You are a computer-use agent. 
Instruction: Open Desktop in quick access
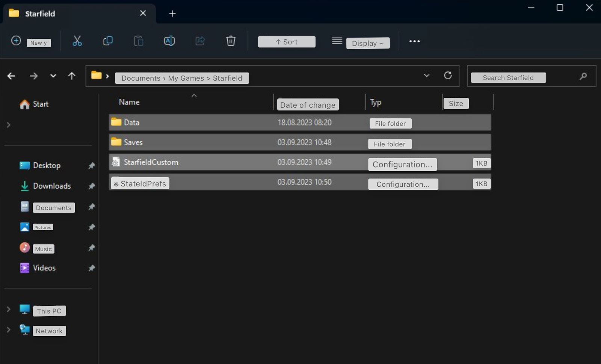[x=40, y=165]
